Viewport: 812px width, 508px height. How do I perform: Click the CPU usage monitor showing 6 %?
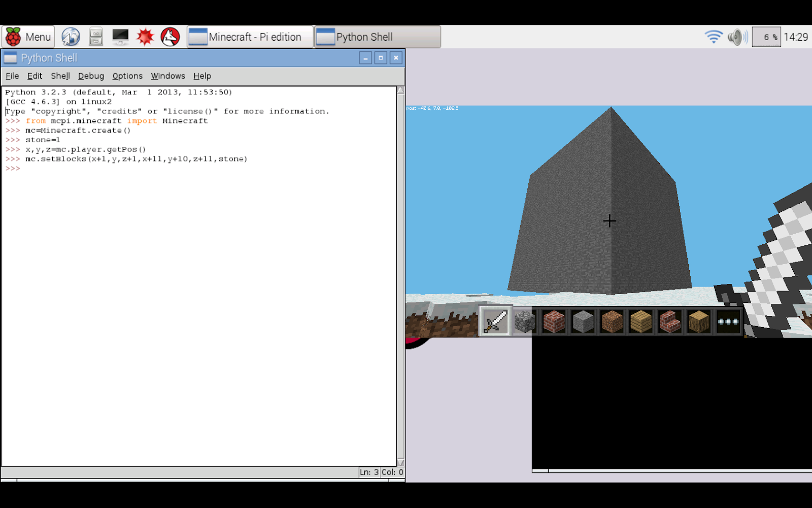pos(766,37)
